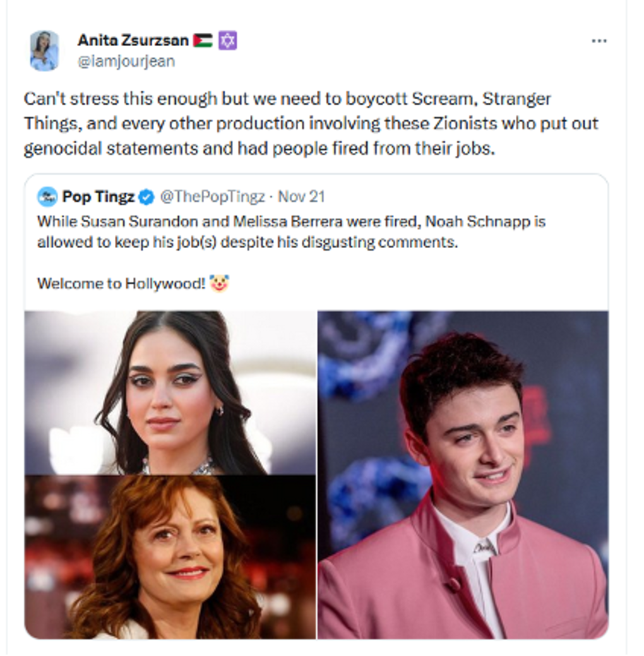
Task: Open photo of man in pink jacket
Action: click(x=463, y=475)
